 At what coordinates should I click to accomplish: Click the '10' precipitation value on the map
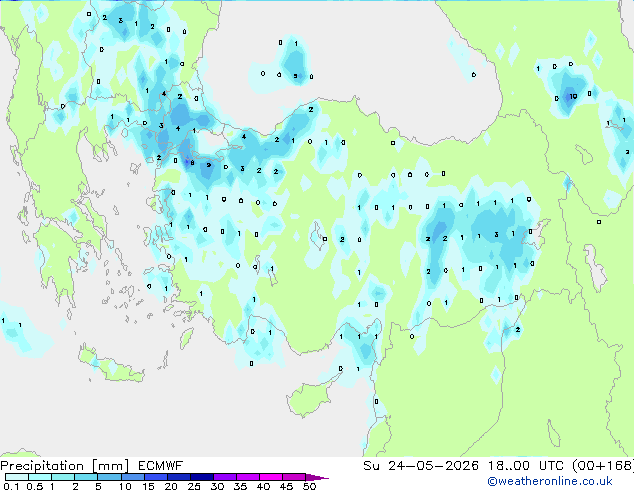(x=573, y=96)
